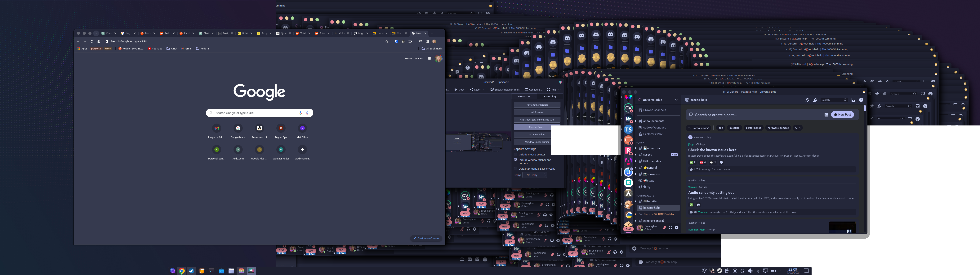Click the magnifying glass search icon in Discord
The height and width of the screenshot is (275, 980).
(x=845, y=100)
